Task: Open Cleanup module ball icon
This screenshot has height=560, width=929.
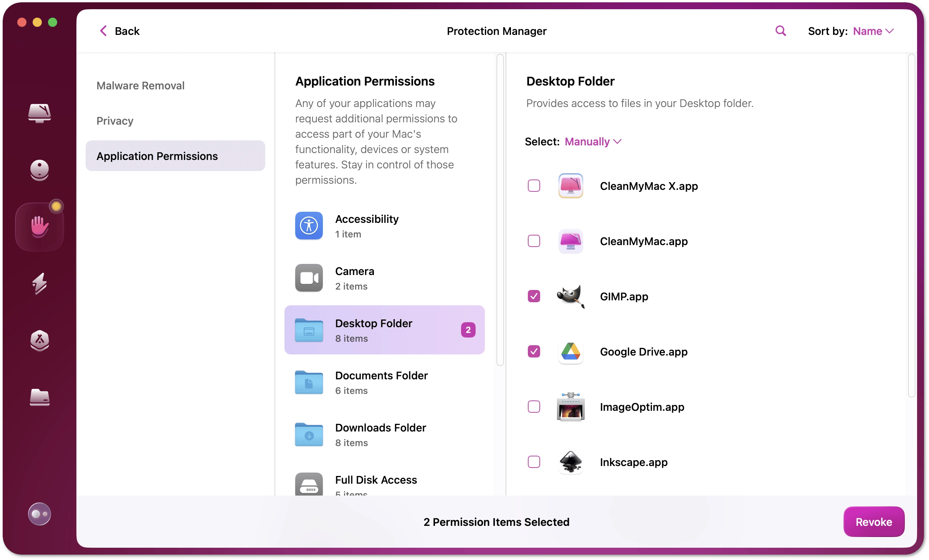Action: click(x=40, y=170)
